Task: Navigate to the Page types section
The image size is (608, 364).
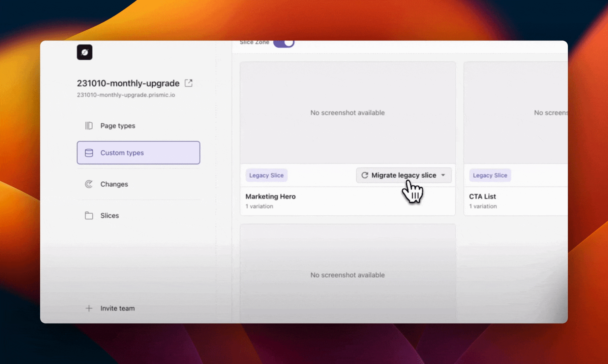Action: pyautogui.click(x=118, y=125)
